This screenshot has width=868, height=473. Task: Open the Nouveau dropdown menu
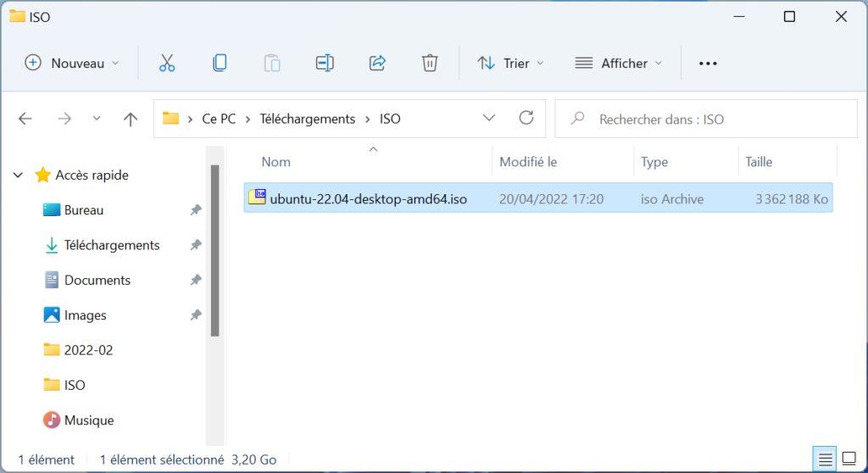72,63
